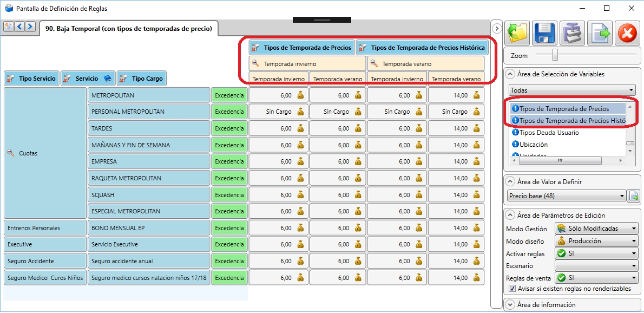The height and width of the screenshot is (313, 644).
Task: Click the Seguro accidente anual service cell
Action: coord(149,261)
